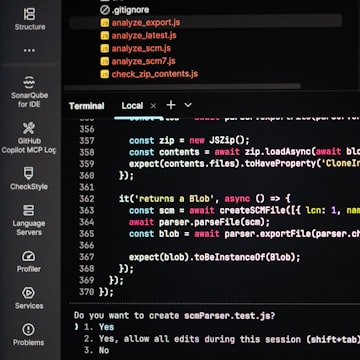Click the project tree horizontal scrollbar

[x=182, y=86]
